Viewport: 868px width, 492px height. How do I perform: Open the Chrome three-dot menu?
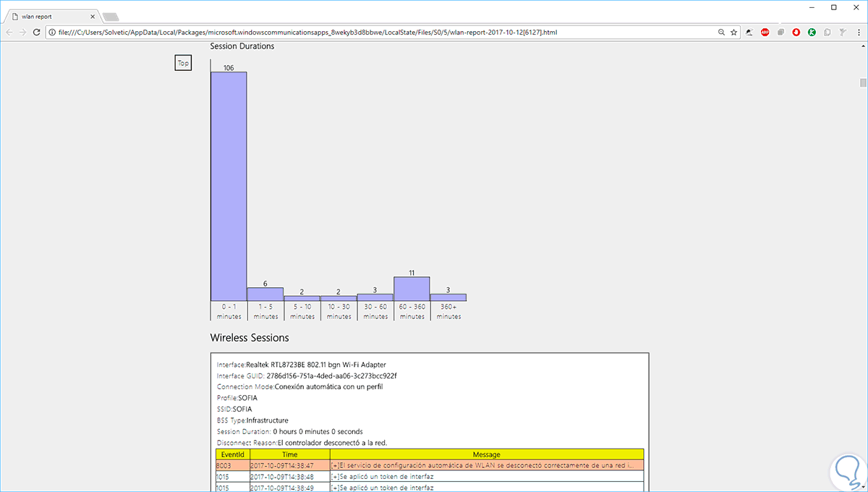point(858,33)
